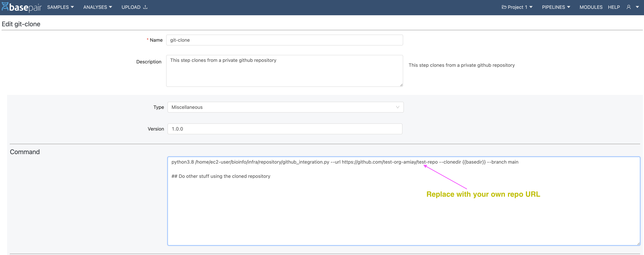Screen dimensions: 644x255
Task: Click the Version field showing 1.0.0
Action: pyautogui.click(x=284, y=129)
